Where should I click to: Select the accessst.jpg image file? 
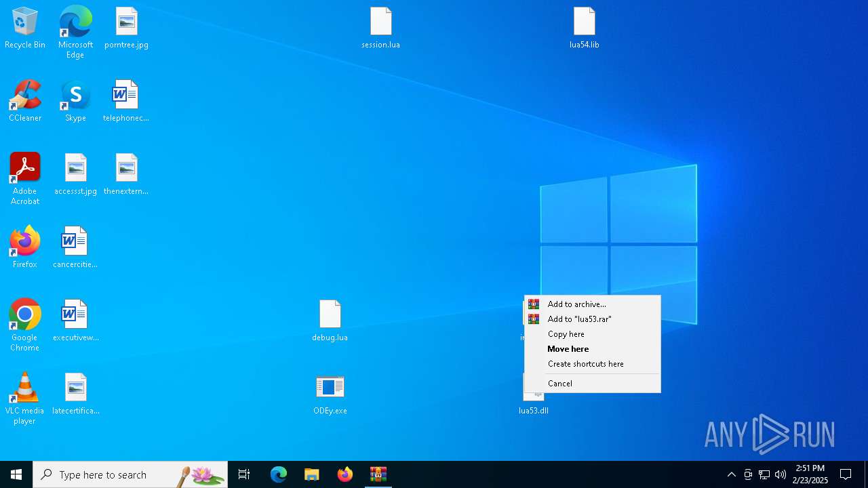point(75,175)
